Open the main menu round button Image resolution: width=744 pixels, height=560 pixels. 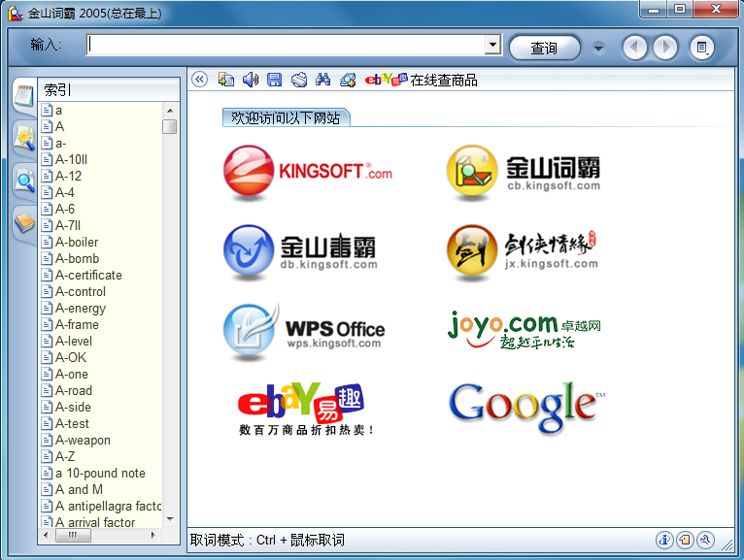pyautogui.click(x=702, y=48)
